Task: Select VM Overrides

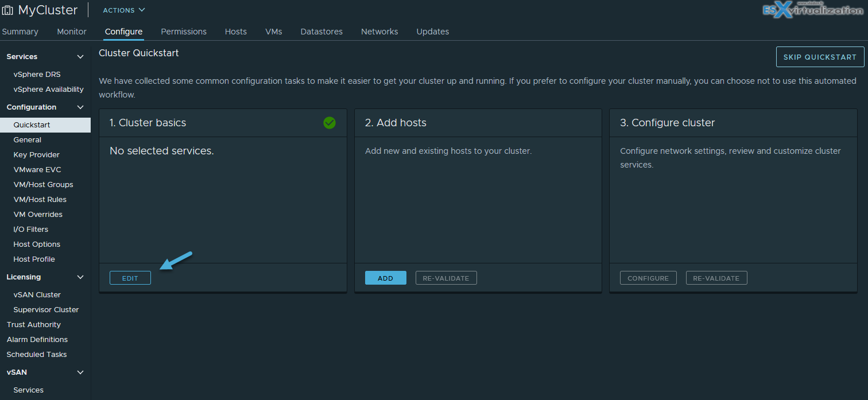Action: pos(38,215)
